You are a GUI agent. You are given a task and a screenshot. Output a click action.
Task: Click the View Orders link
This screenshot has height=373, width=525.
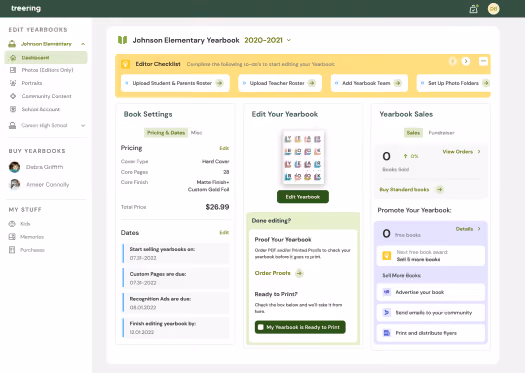458,152
